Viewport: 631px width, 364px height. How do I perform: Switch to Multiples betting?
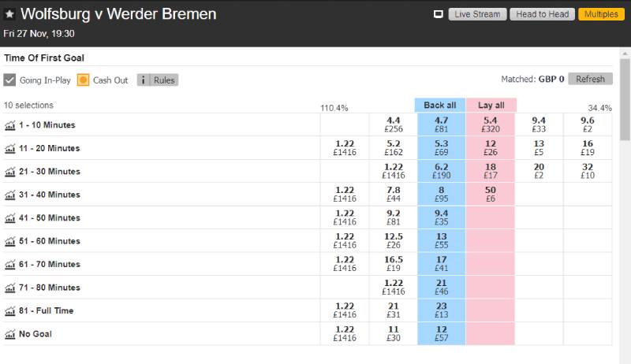601,14
